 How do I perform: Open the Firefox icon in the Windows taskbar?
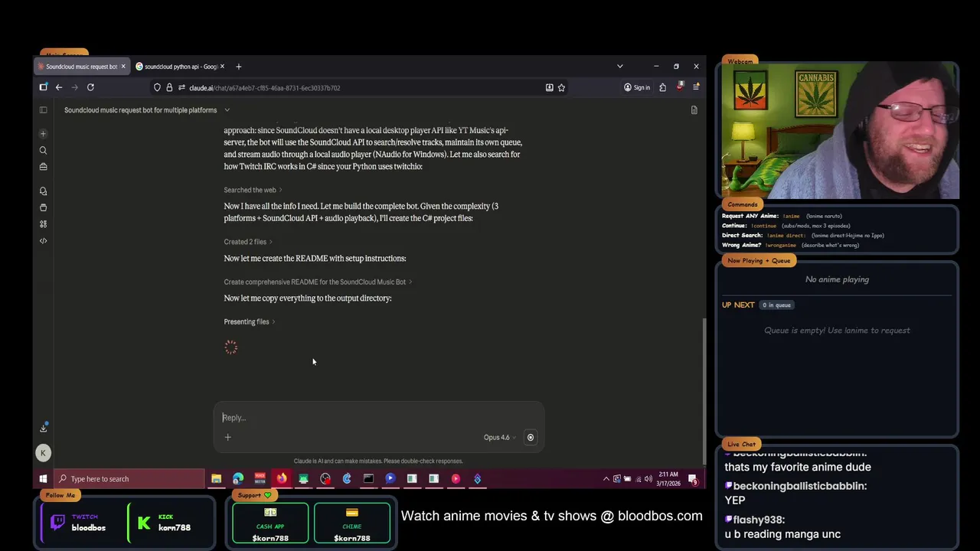[282, 479]
